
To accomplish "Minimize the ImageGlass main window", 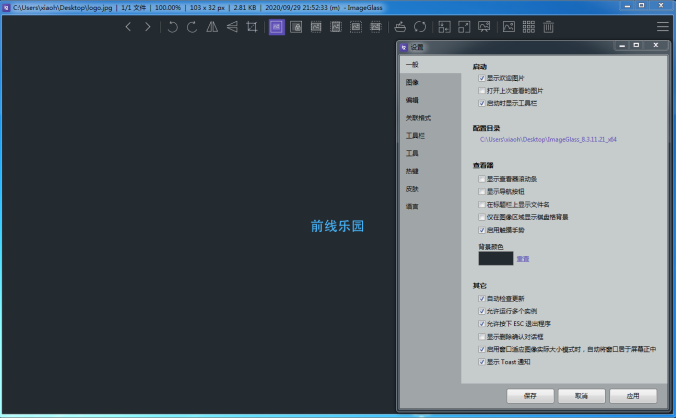I will click(627, 6).
